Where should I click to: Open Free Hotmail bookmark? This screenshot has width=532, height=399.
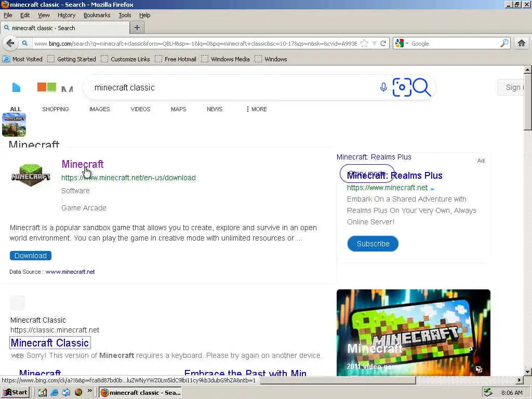pyautogui.click(x=176, y=59)
